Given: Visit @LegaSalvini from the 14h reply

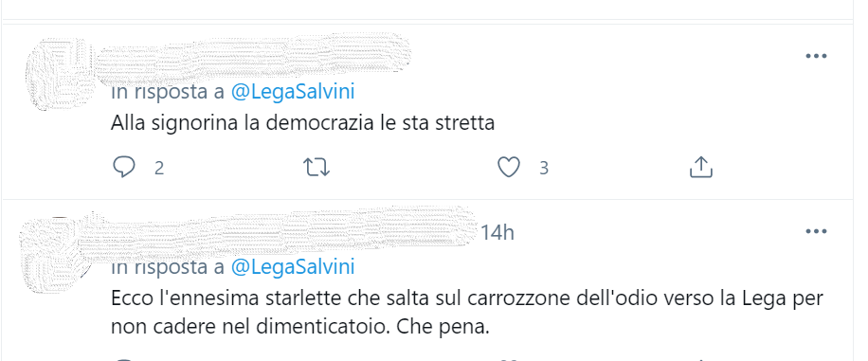Looking at the screenshot, I should coord(292,267).
